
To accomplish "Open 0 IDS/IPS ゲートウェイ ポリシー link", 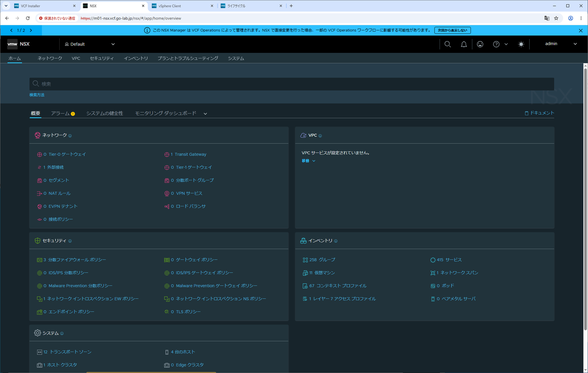I will point(202,273).
